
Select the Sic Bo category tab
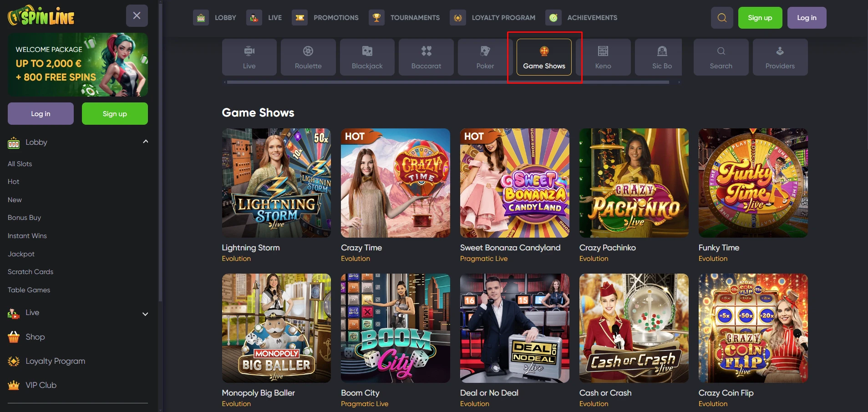(x=659, y=57)
